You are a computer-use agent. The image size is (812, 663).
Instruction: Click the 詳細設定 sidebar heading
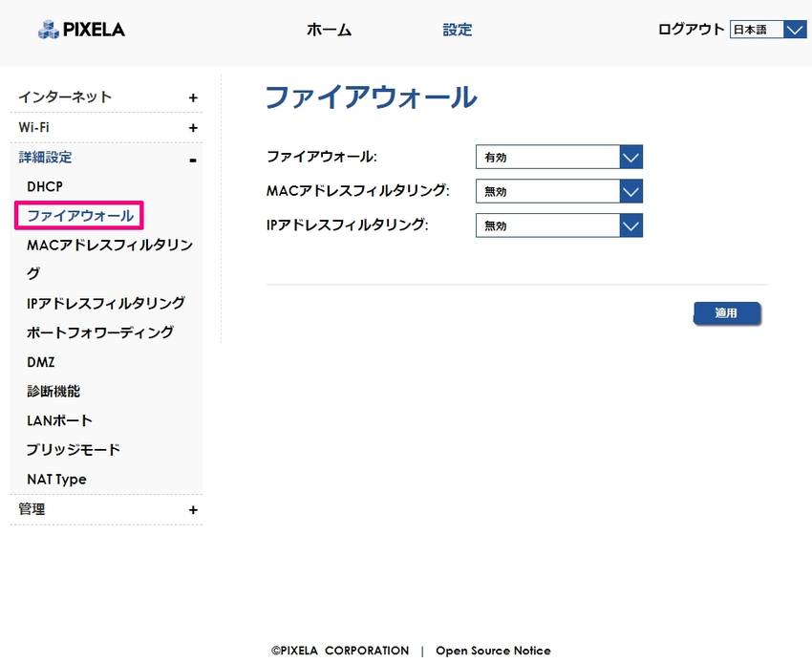click(x=45, y=157)
